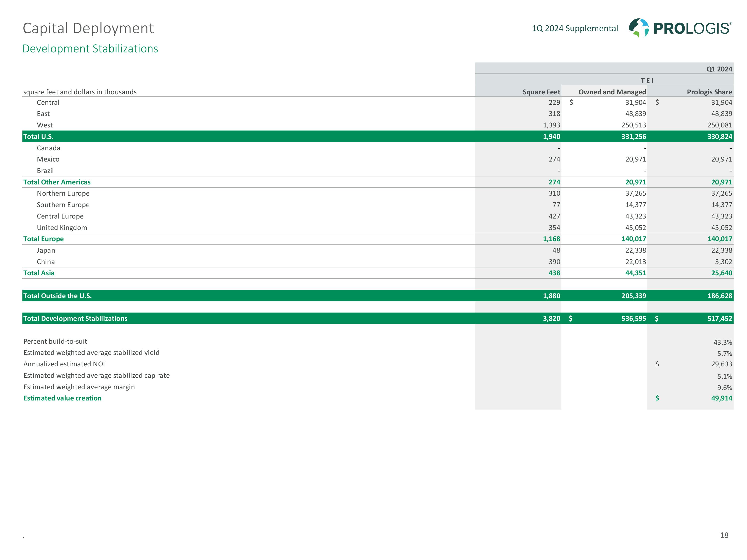
Task: Click the 49,914 value creation amount
Action: (721, 398)
